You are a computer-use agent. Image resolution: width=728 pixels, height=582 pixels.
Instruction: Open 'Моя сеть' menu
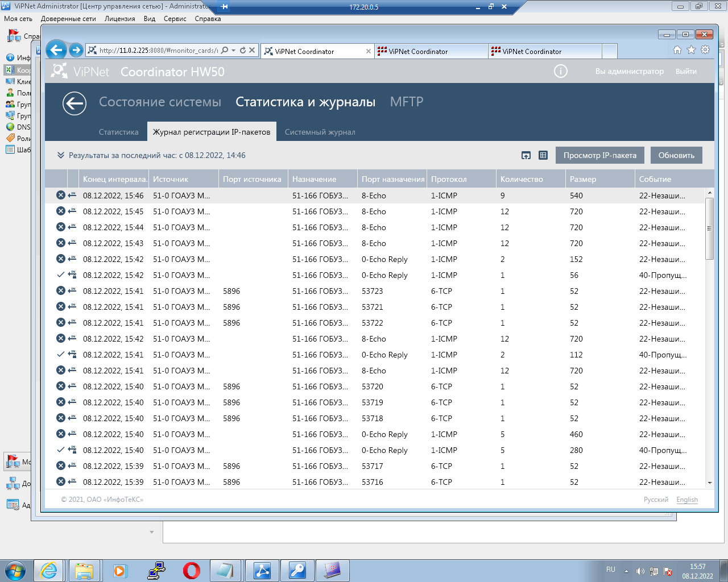point(18,19)
